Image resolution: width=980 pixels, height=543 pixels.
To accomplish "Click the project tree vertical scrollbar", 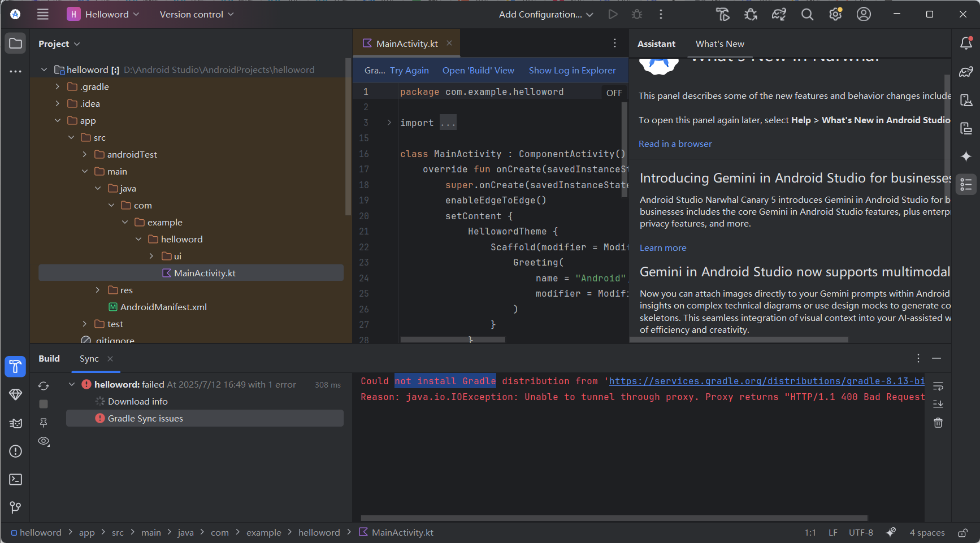I will [348, 136].
